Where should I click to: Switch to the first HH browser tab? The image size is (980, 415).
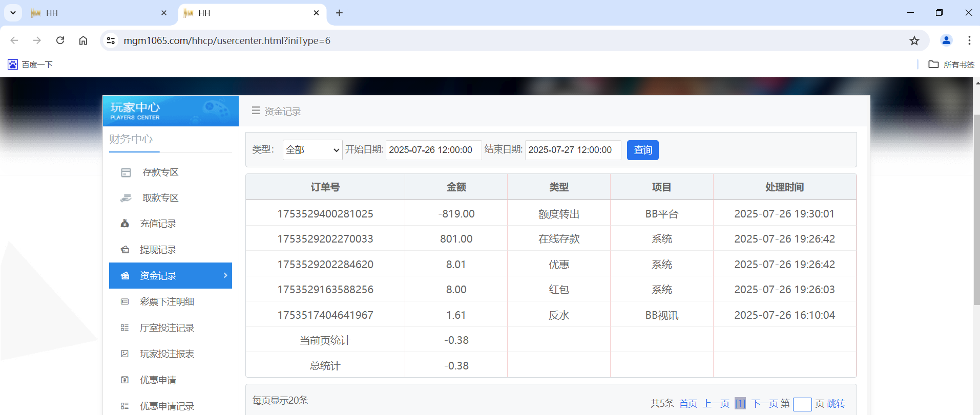tap(97, 13)
